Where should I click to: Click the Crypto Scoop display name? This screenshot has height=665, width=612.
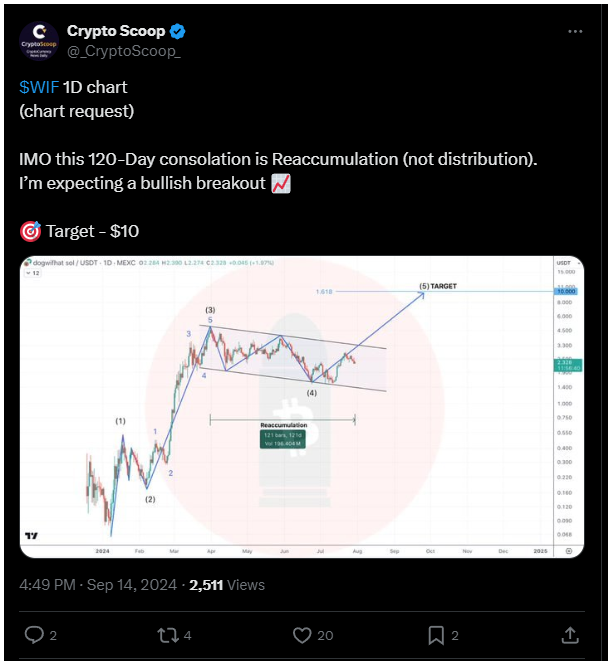coord(116,31)
